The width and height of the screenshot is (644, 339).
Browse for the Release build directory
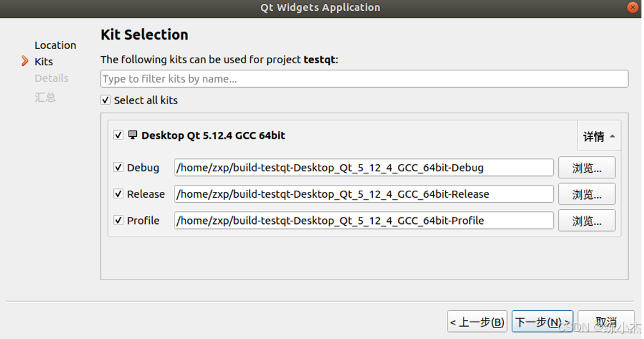tap(586, 194)
